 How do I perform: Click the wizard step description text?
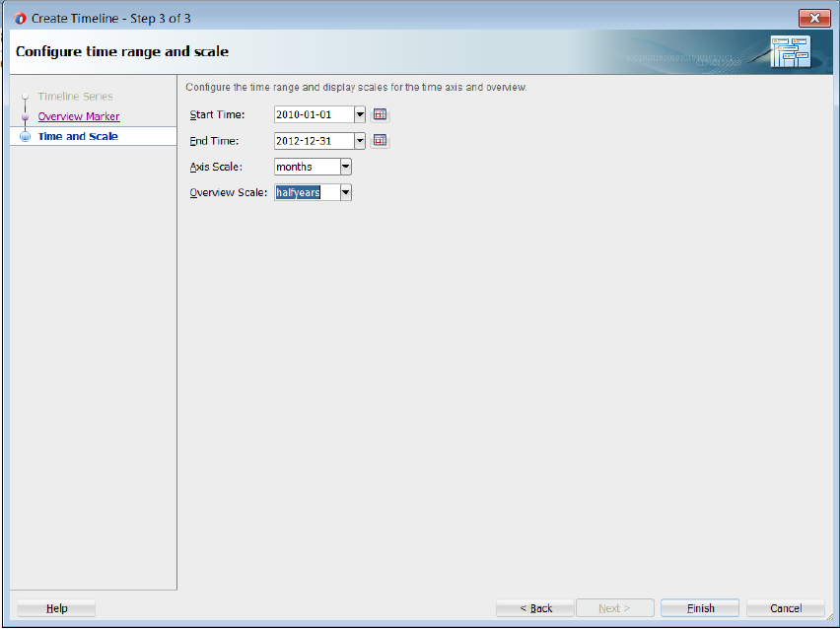356,87
